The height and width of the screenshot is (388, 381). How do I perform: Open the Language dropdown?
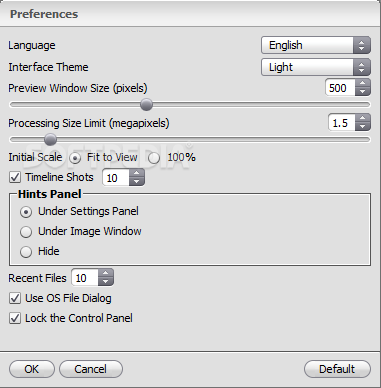tap(316, 45)
